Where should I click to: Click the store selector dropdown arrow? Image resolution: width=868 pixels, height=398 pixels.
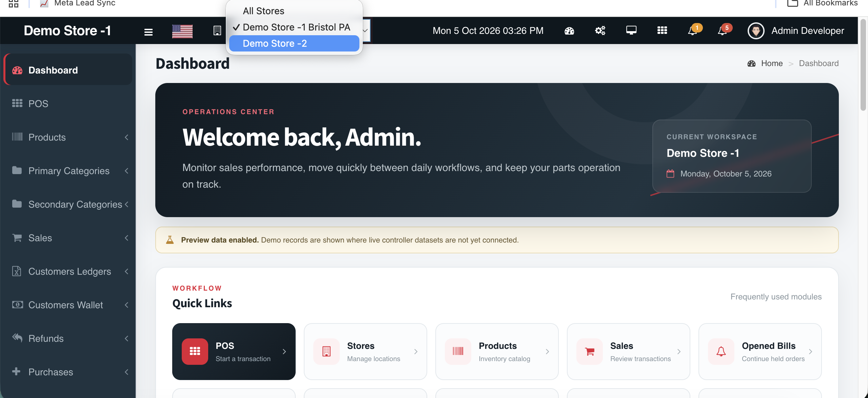366,31
